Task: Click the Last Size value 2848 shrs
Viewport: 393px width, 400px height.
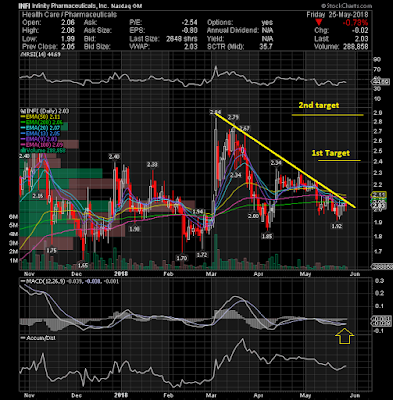Action: click(182, 39)
